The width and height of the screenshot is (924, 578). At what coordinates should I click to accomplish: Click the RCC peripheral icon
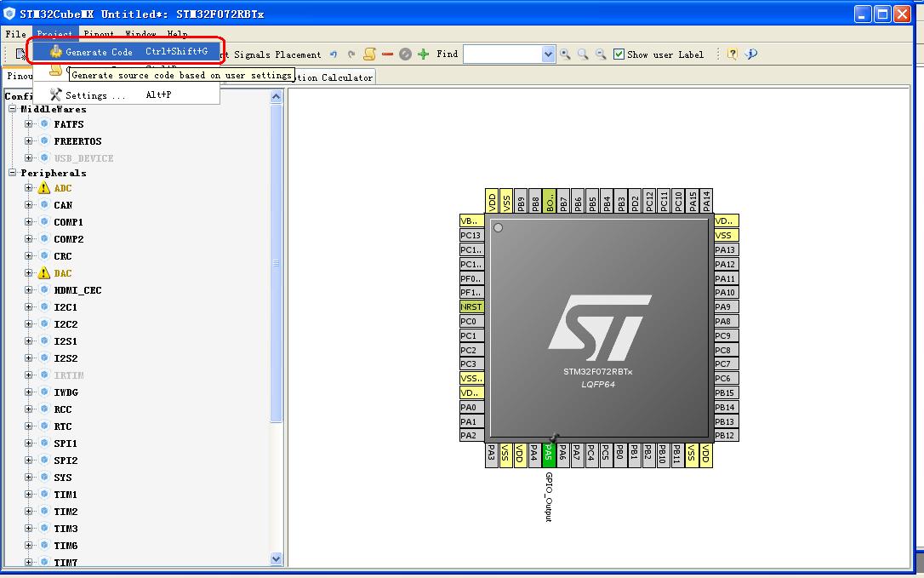point(44,409)
